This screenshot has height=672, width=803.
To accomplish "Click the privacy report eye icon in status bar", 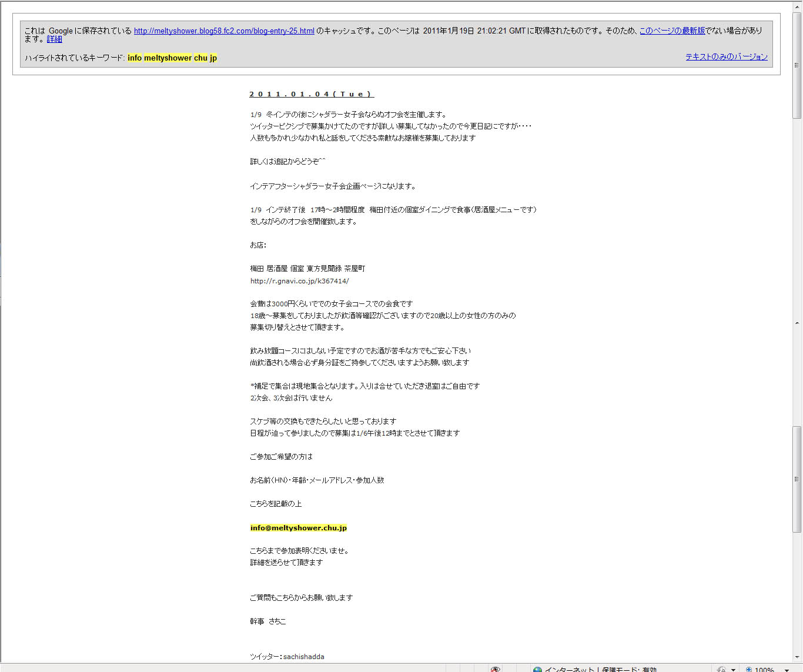I will tap(496, 669).
